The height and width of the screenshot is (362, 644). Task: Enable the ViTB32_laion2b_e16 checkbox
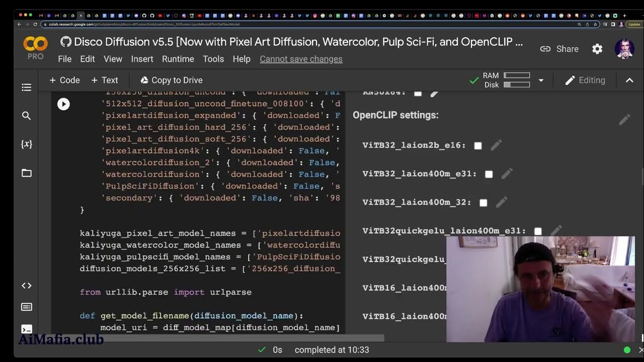(478, 146)
